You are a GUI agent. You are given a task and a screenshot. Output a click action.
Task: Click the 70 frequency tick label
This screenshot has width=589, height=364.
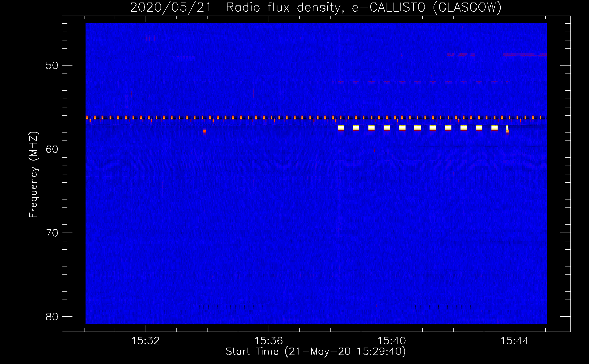[52, 233]
